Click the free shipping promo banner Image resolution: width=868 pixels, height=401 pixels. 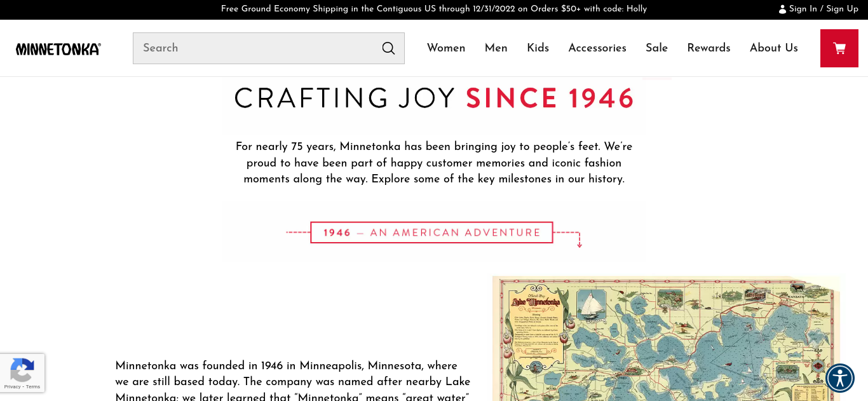(x=433, y=9)
